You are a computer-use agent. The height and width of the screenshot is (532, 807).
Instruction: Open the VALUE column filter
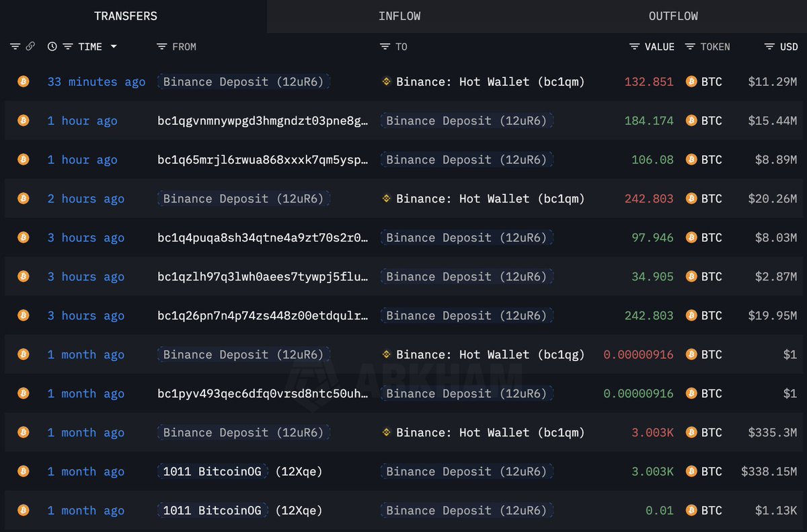point(635,46)
